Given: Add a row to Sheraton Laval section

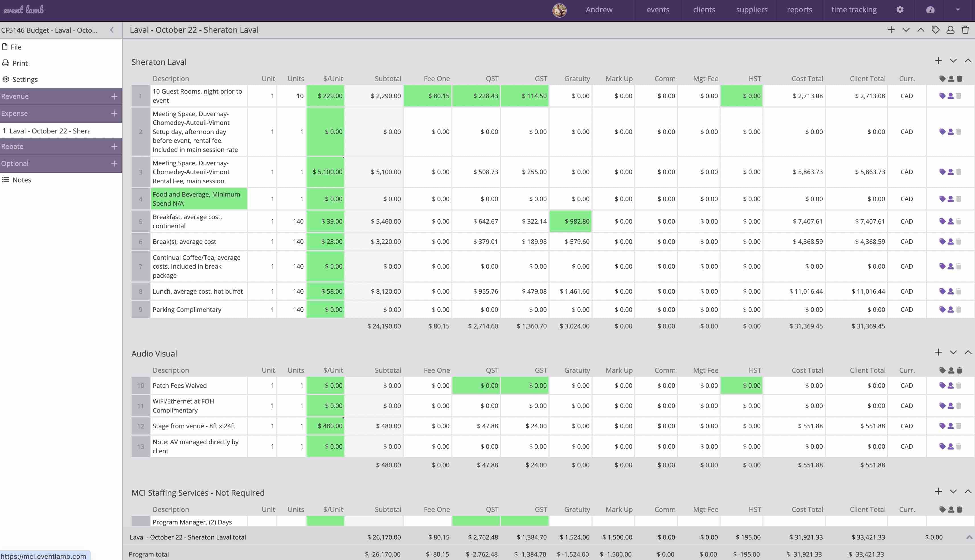Looking at the screenshot, I should pyautogui.click(x=939, y=61).
